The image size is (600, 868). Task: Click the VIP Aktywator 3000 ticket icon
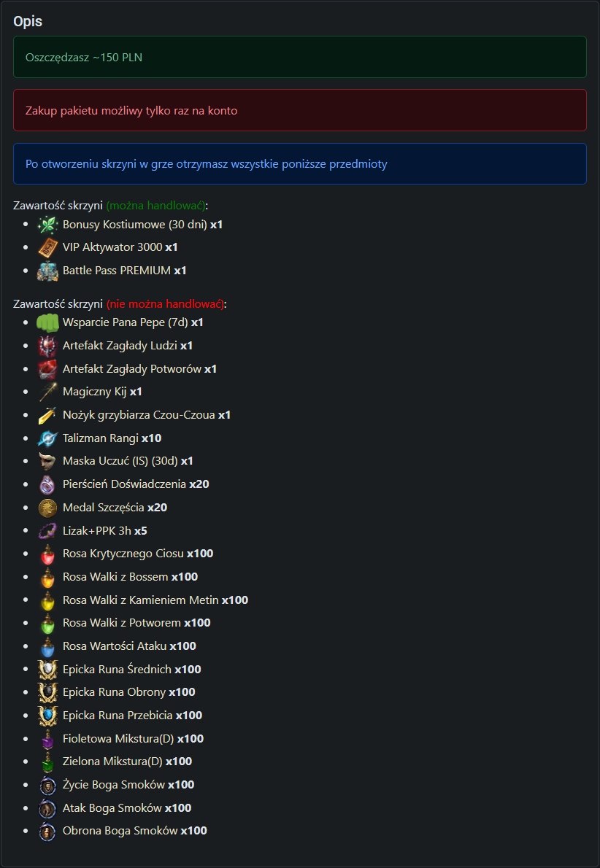[x=47, y=247]
